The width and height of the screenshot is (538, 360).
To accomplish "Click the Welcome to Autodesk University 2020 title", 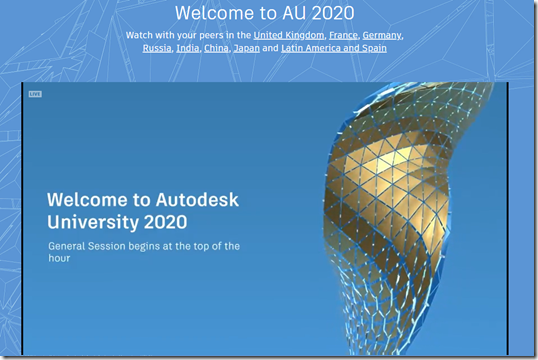I will pos(143,211).
